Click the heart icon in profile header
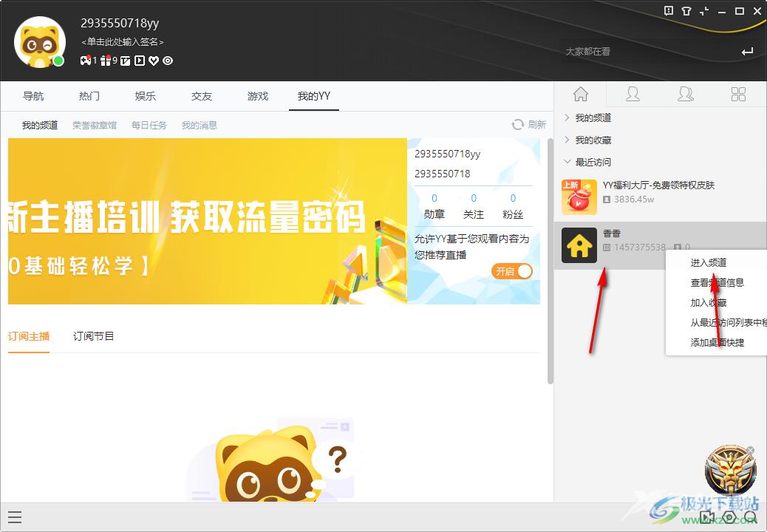The width and height of the screenshot is (767, 532). click(x=154, y=61)
